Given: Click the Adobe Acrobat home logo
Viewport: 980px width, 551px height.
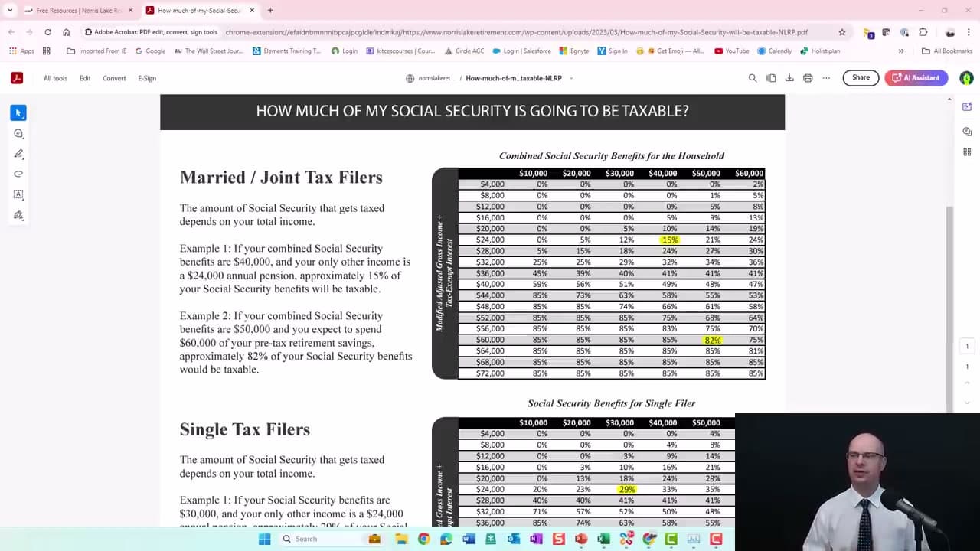Looking at the screenshot, I should coord(17,77).
